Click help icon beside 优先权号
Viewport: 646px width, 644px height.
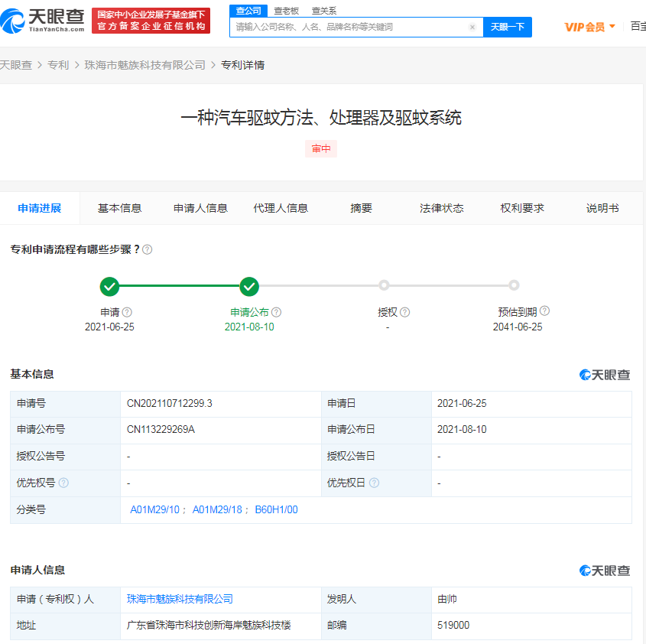pyautogui.click(x=63, y=483)
